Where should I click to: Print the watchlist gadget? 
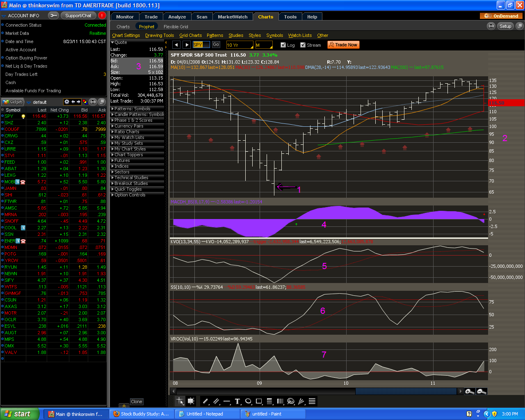click(x=93, y=102)
